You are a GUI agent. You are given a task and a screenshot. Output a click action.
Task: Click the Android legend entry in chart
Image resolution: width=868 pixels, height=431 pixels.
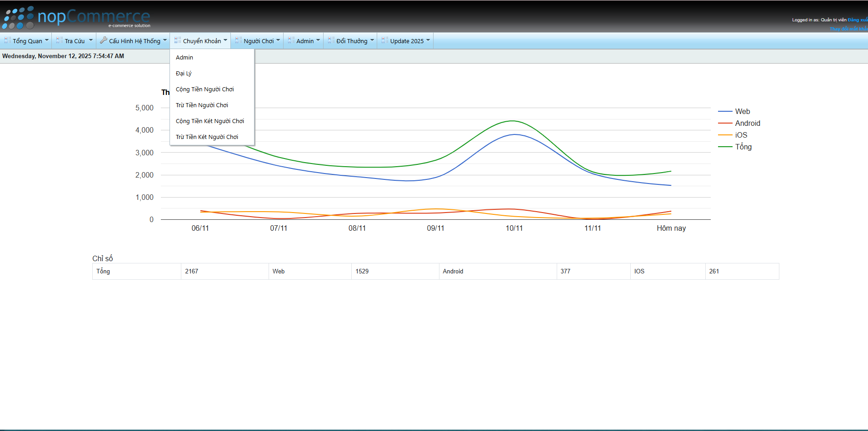(747, 123)
